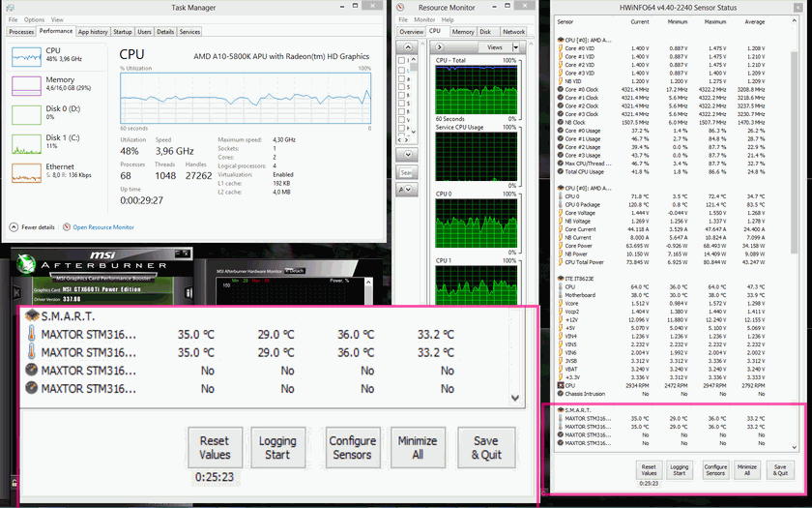Click gauge icon beside Total CPU Usage
The width and height of the screenshot is (812, 508).
pyautogui.click(x=561, y=171)
